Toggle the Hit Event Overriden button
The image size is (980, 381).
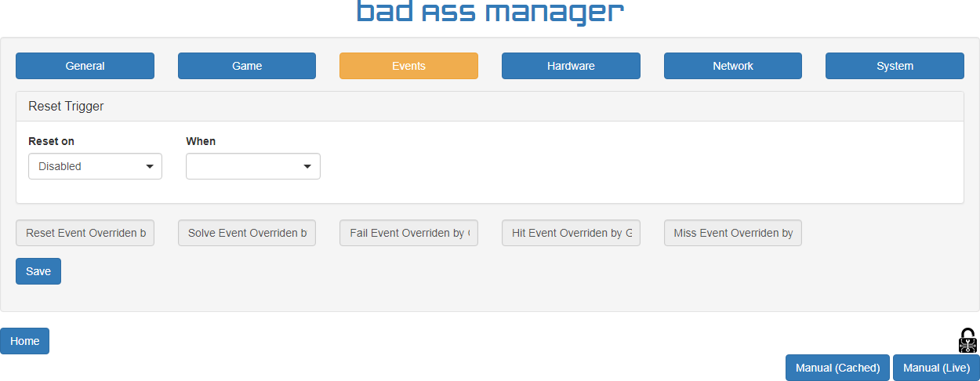571,233
